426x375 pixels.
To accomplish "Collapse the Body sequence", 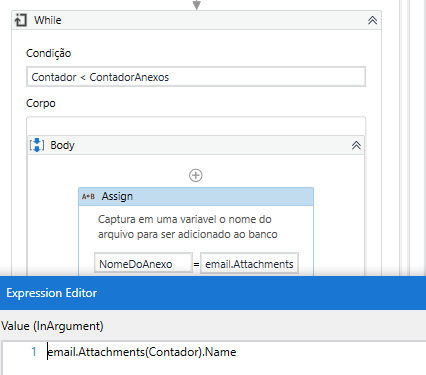I will click(356, 145).
